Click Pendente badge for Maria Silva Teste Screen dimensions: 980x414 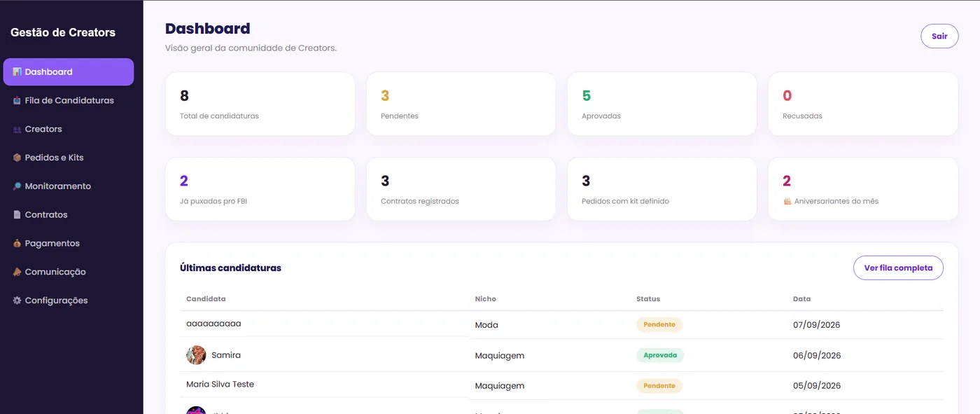coord(659,386)
